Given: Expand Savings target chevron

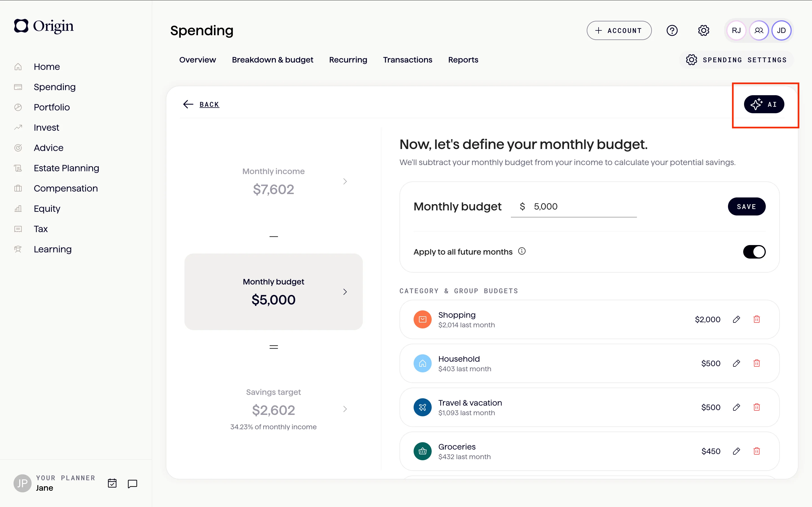Looking at the screenshot, I should (345, 409).
